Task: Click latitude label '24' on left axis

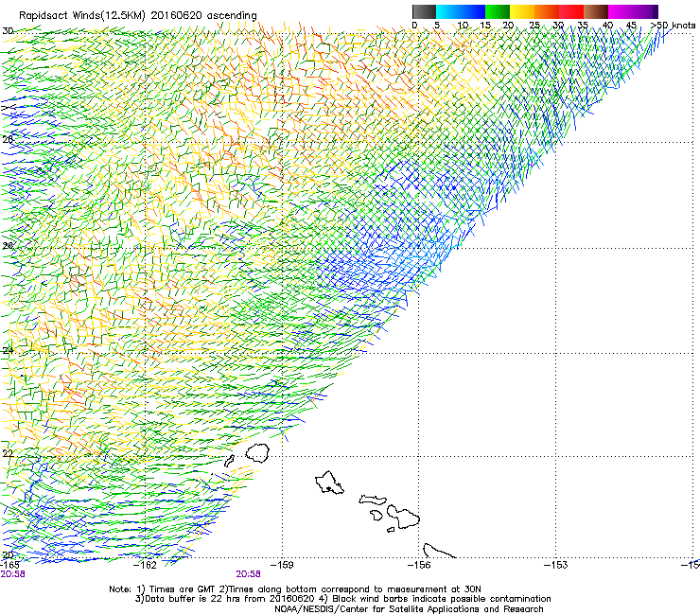Action: [x=8, y=351]
